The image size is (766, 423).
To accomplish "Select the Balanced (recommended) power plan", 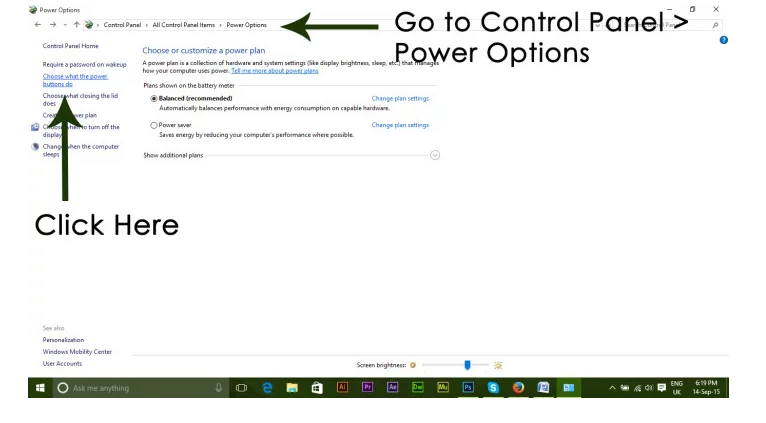I will pos(154,99).
